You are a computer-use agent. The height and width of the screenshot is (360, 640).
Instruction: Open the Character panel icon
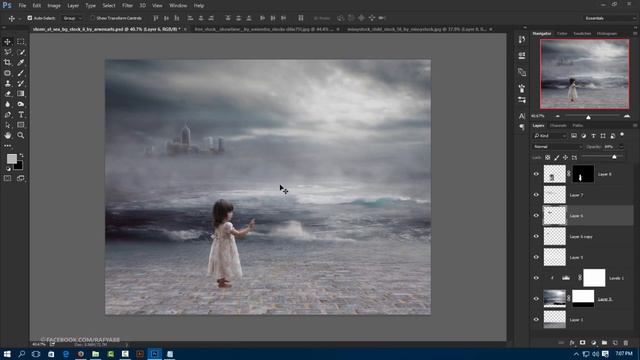click(522, 116)
